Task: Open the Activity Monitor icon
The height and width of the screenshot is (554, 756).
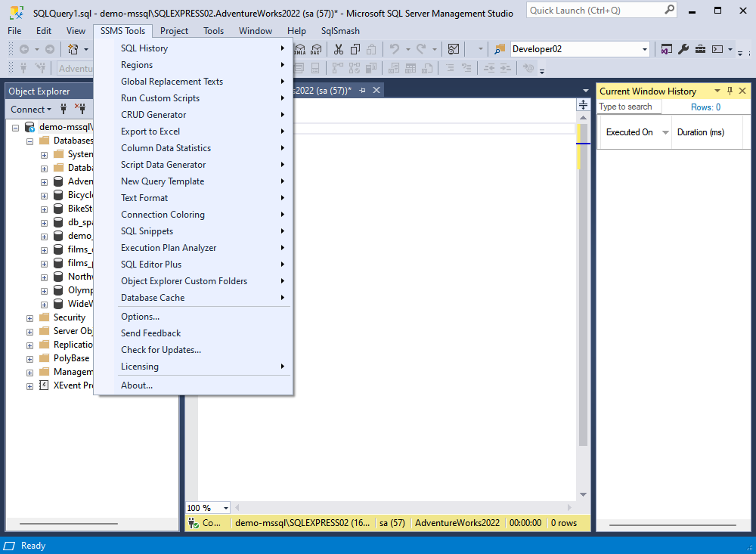Action: pyautogui.click(x=453, y=49)
